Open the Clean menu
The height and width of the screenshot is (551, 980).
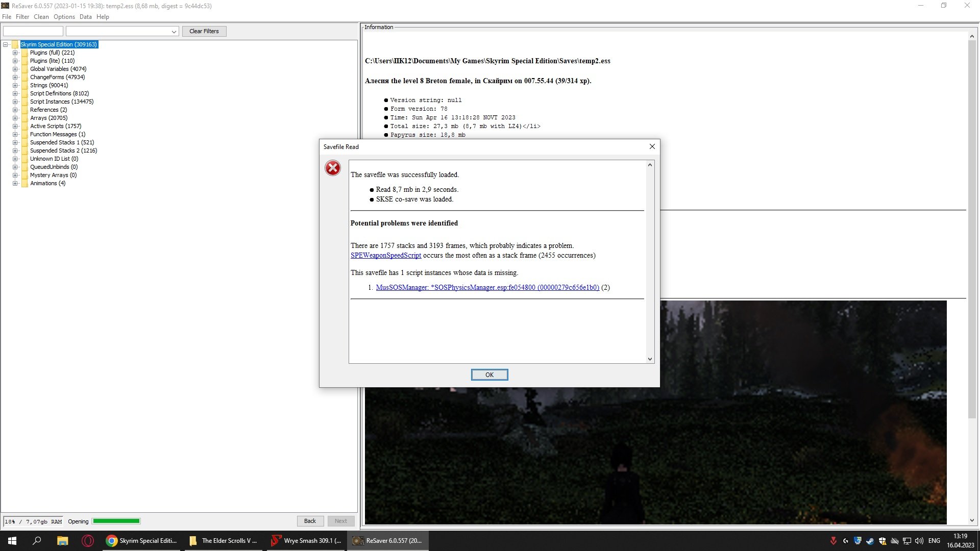click(41, 17)
